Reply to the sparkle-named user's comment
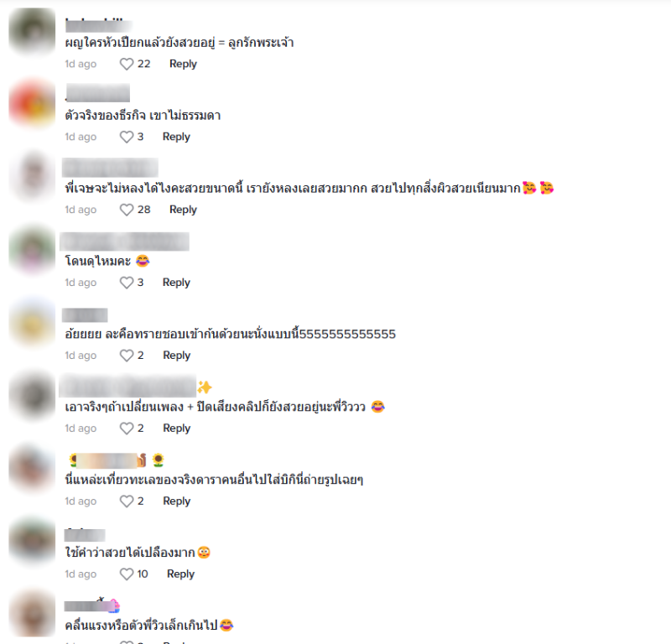This screenshot has width=671, height=644. [x=177, y=428]
